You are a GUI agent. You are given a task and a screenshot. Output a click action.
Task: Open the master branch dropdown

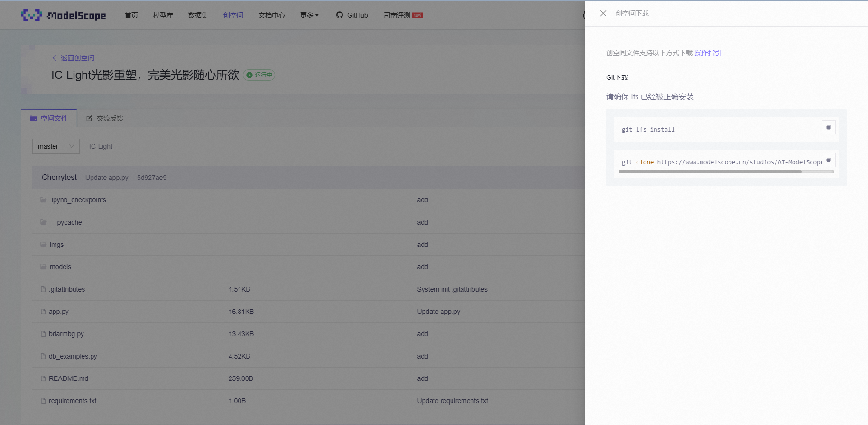[56, 146]
